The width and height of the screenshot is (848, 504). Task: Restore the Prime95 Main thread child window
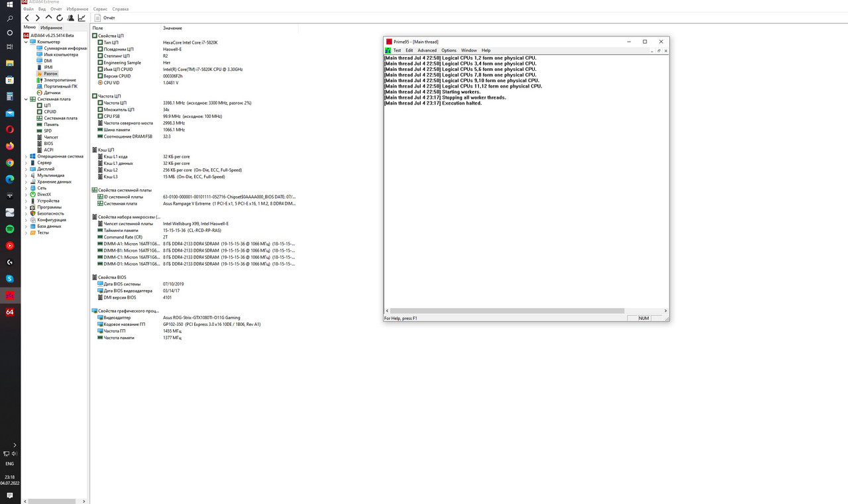click(x=659, y=50)
